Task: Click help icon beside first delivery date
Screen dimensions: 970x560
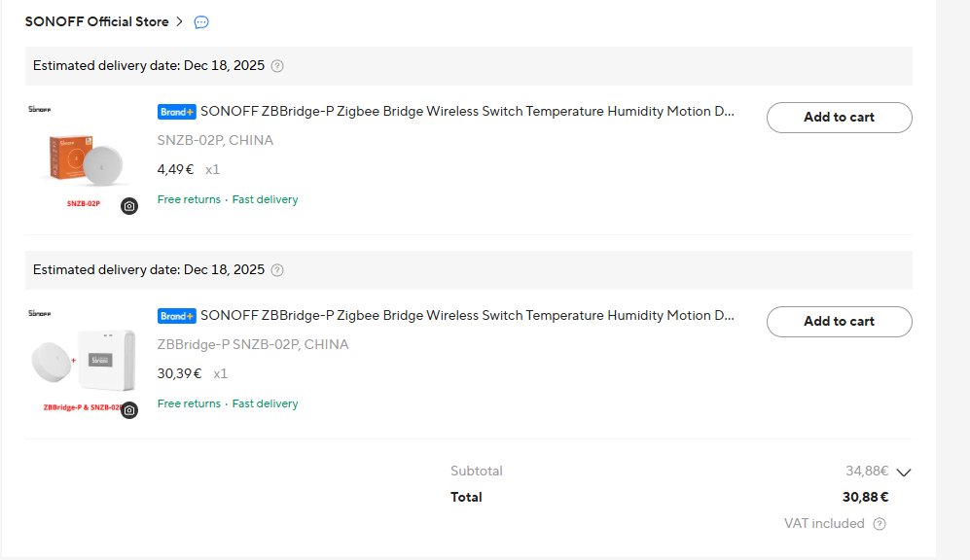Action: pyautogui.click(x=277, y=66)
